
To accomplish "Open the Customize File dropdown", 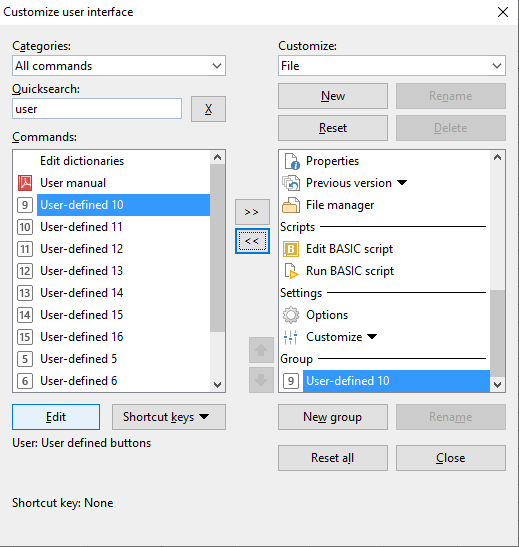I will (x=392, y=66).
